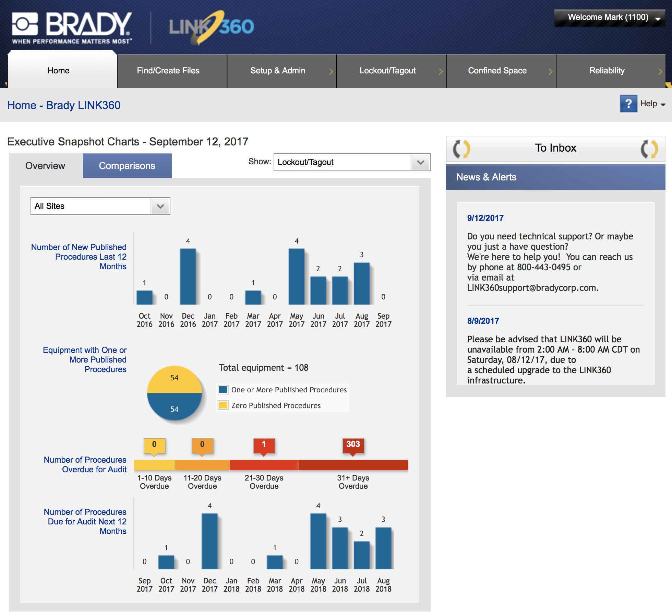This screenshot has height=616, width=672.
Task: Click the Dec 2016 bar in new procedures chart
Action: (188, 276)
